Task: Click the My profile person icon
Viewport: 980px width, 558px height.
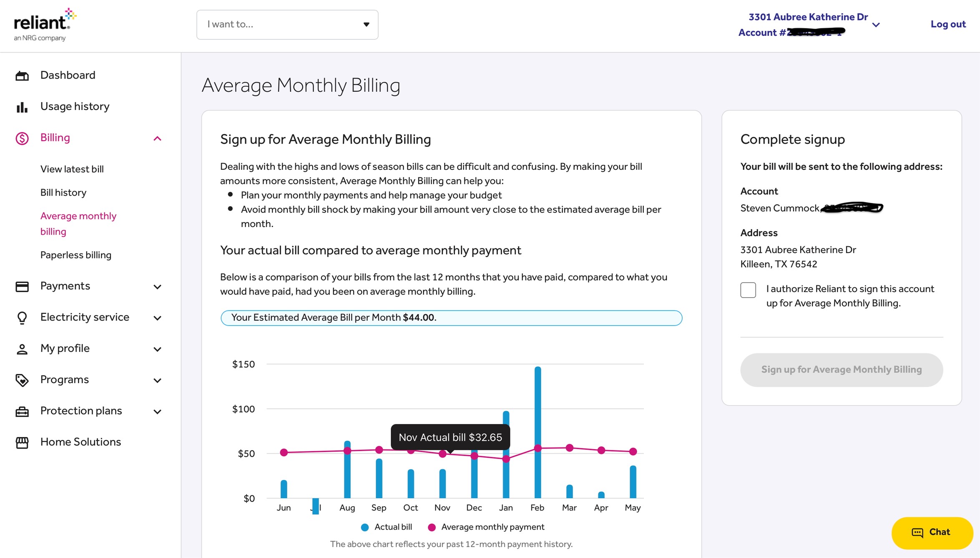Action: 22,349
